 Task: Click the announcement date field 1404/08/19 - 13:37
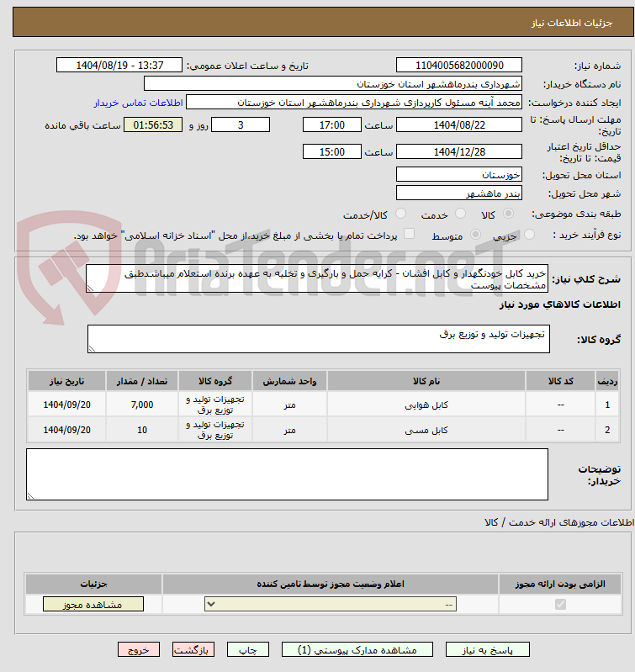click(x=119, y=65)
